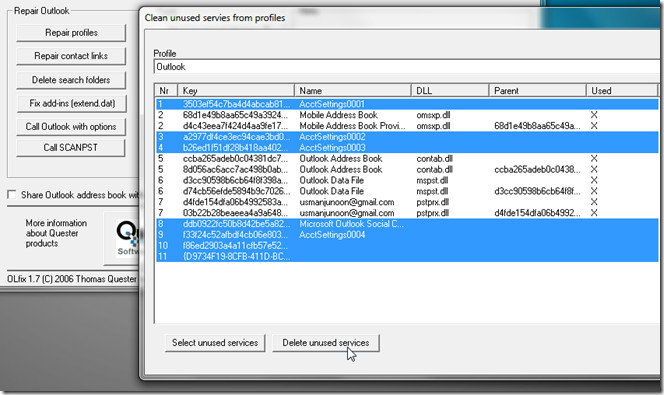Image resolution: width=664 pixels, height=395 pixels.
Task: Select key 8d056ac6acc7ac498b0ab... row
Action: pos(407,169)
